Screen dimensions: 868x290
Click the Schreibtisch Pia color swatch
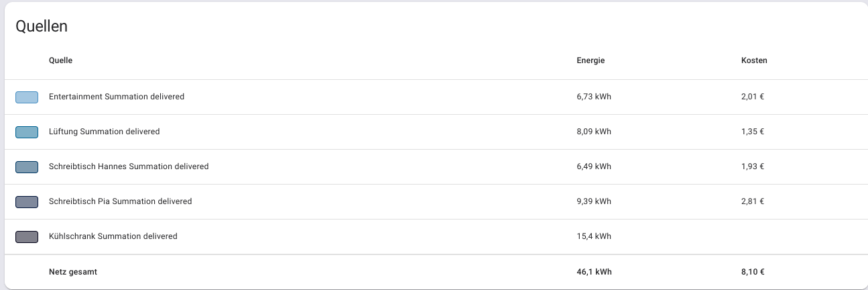[27, 202]
